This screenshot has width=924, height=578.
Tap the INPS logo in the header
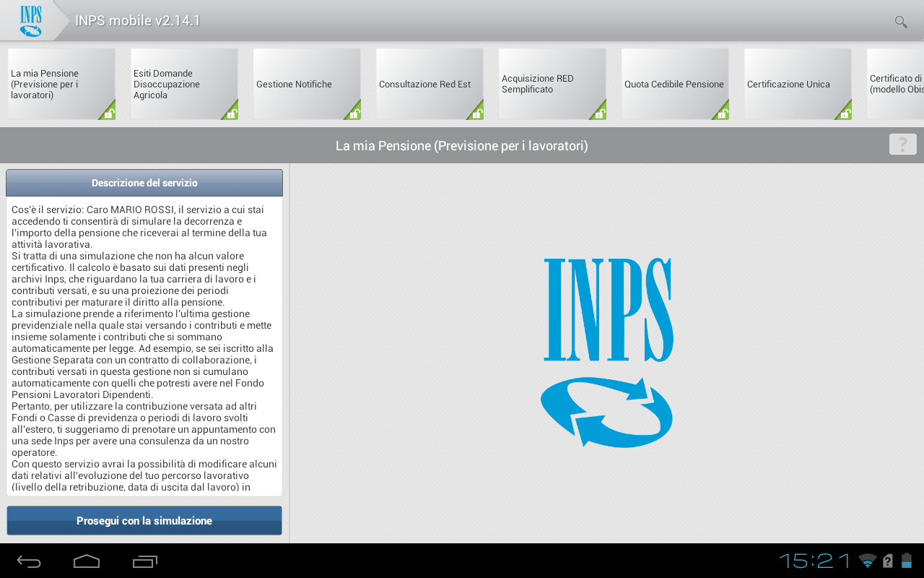pyautogui.click(x=31, y=21)
